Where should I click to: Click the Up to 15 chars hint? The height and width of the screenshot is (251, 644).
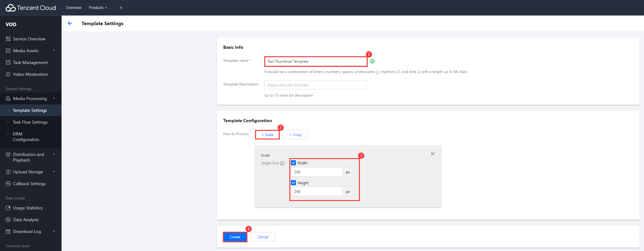click(x=288, y=95)
